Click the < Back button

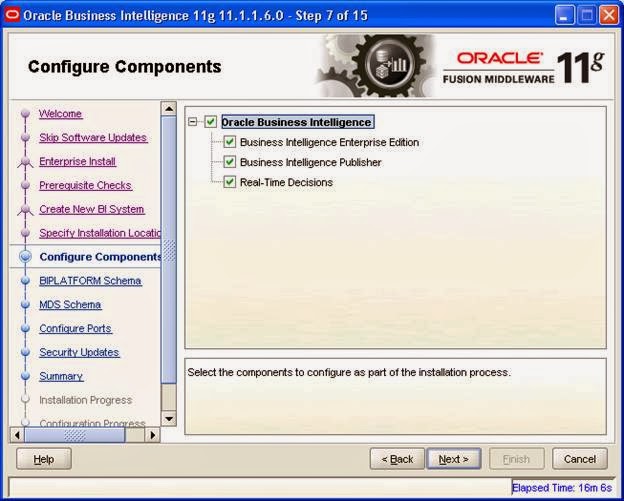[x=397, y=459]
